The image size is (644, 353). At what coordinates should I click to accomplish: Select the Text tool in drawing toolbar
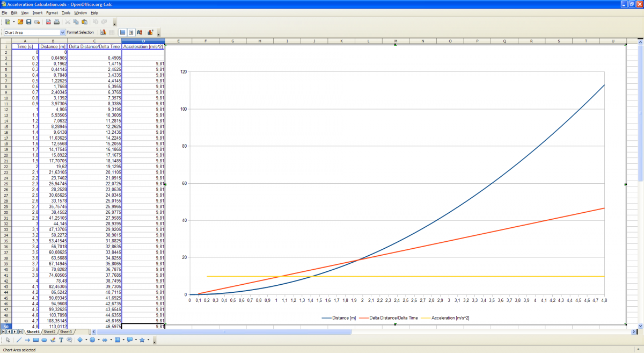pyautogui.click(x=61, y=340)
